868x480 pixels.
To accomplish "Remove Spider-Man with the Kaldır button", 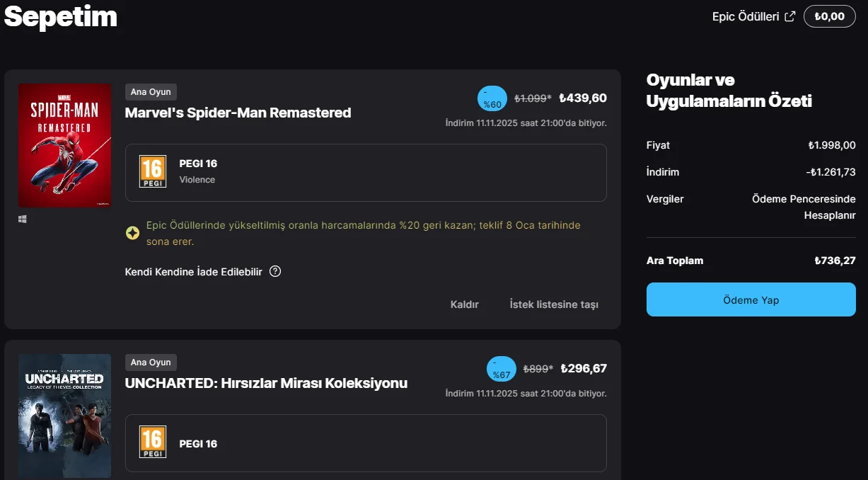I will click(x=465, y=304).
